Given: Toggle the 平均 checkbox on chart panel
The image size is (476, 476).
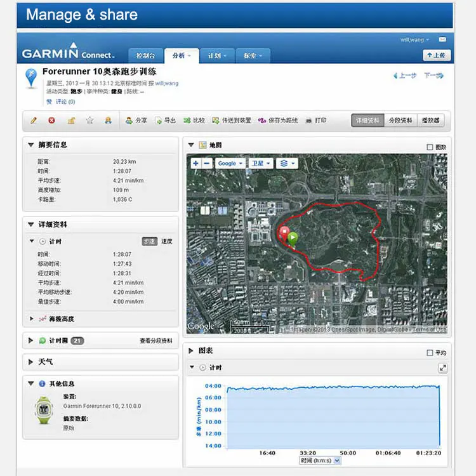Looking at the screenshot, I should pos(430,353).
